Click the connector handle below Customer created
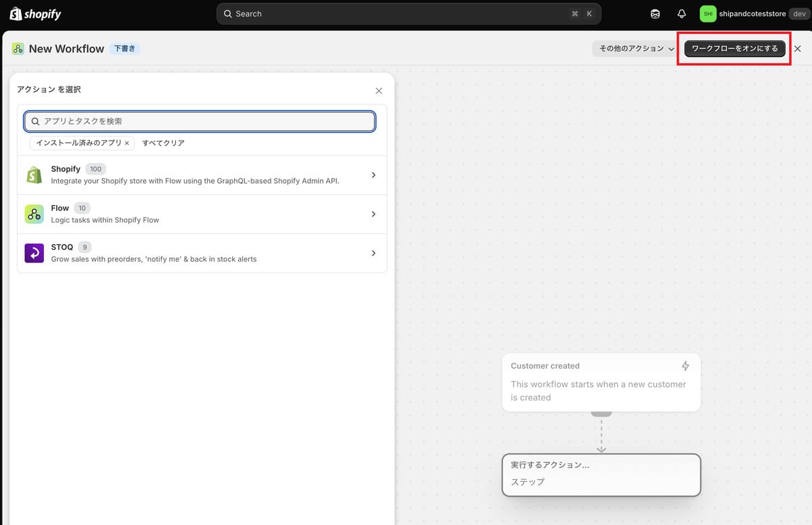Image resolution: width=812 pixels, height=525 pixels. [x=602, y=413]
